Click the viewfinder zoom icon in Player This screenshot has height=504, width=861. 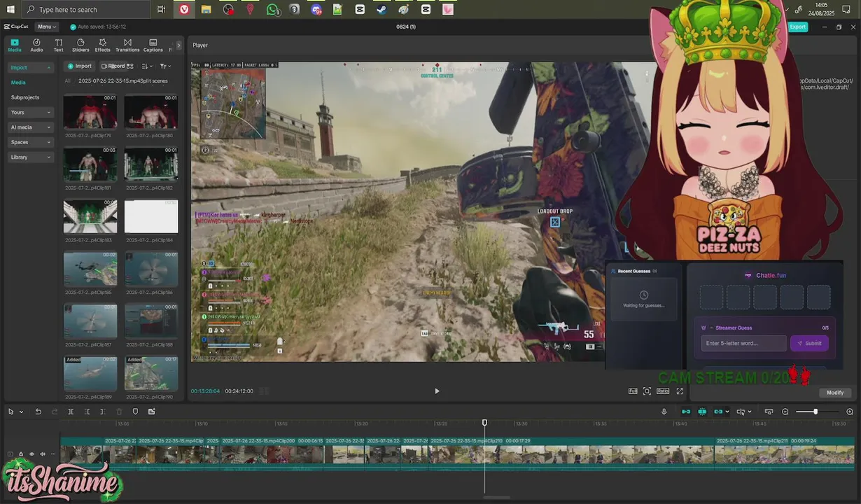point(647,391)
